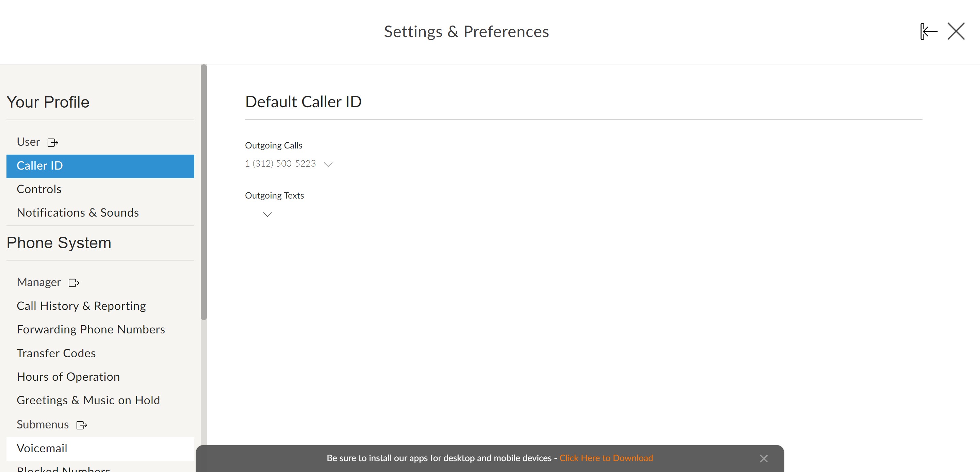
Task: Open Greetings & Music on Hold
Action: (x=88, y=400)
